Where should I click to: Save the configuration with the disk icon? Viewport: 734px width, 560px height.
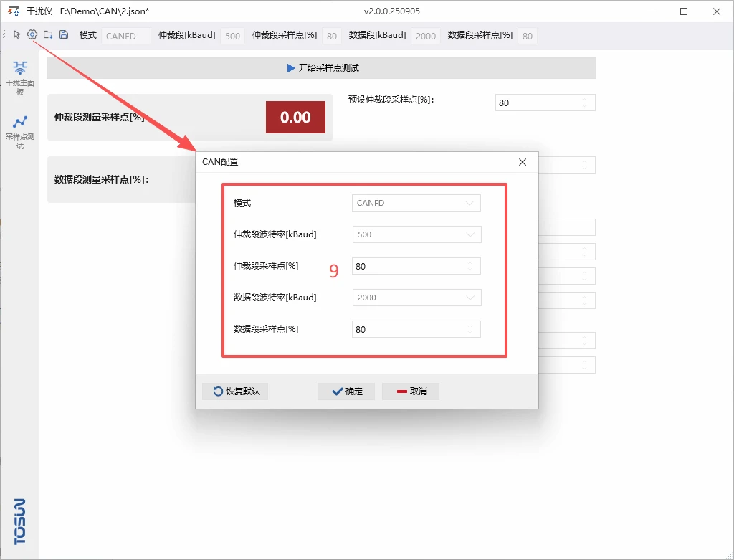[64, 34]
